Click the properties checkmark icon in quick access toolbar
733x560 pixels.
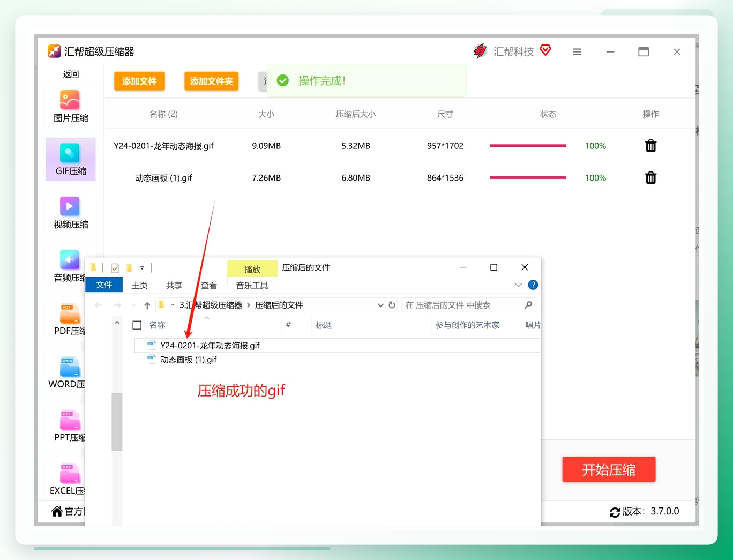pyautogui.click(x=115, y=268)
